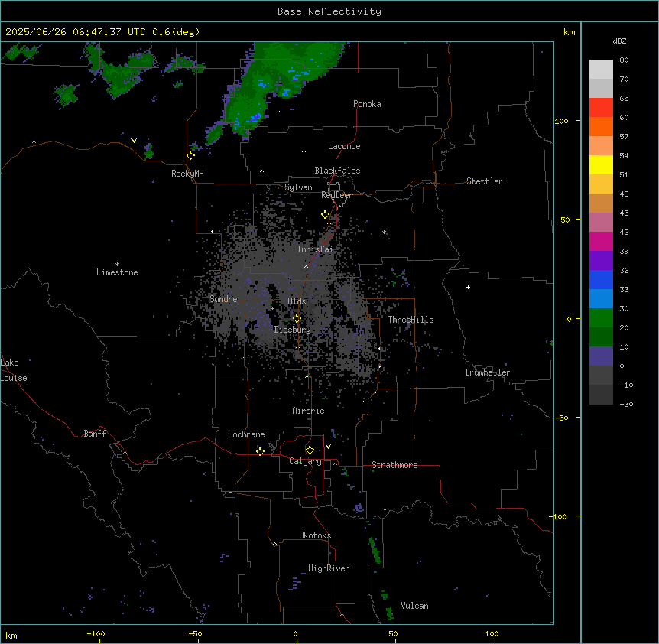Select the Airdrie label
Viewport: 659px width, 644px height.
coord(308,411)
